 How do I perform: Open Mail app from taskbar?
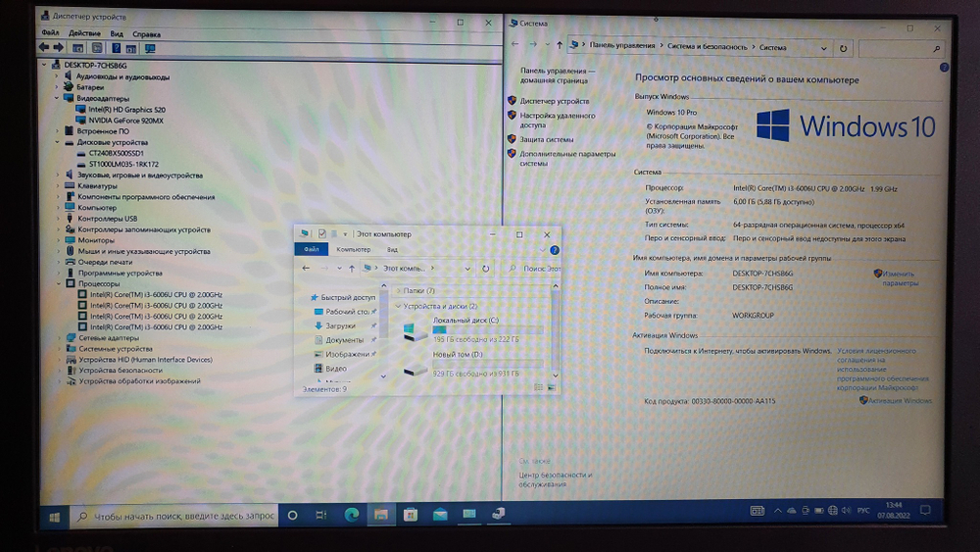pos(440,515)
